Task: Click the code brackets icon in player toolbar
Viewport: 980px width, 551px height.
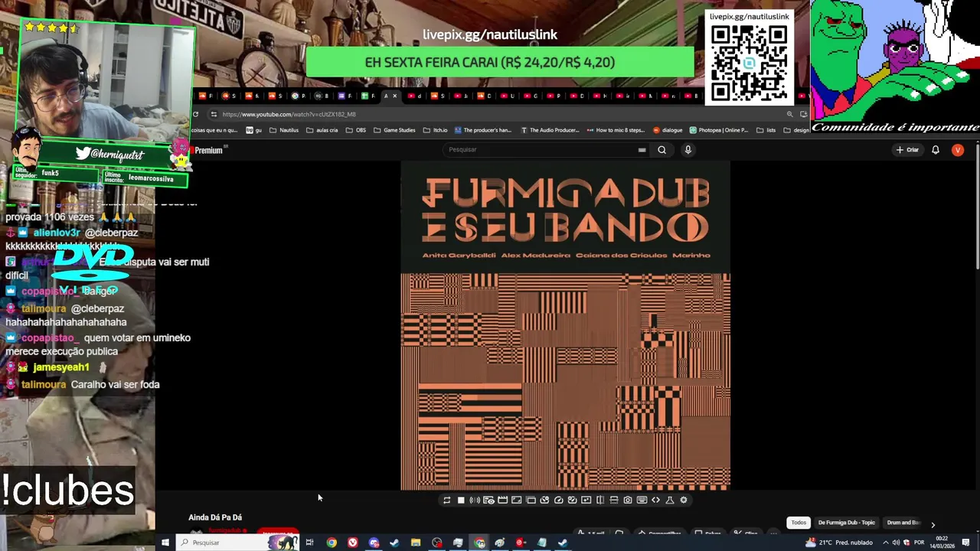Action: tap(655, 500)
